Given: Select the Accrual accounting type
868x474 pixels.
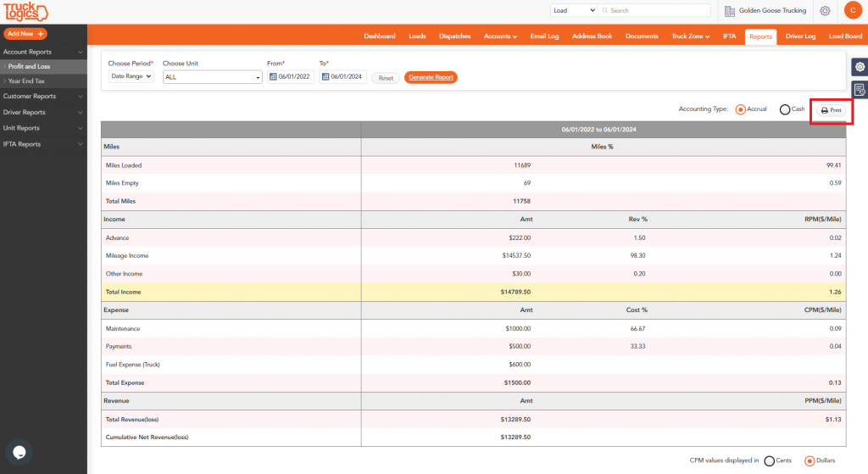Looking at the screenshot, I should (x=740, y=109).
